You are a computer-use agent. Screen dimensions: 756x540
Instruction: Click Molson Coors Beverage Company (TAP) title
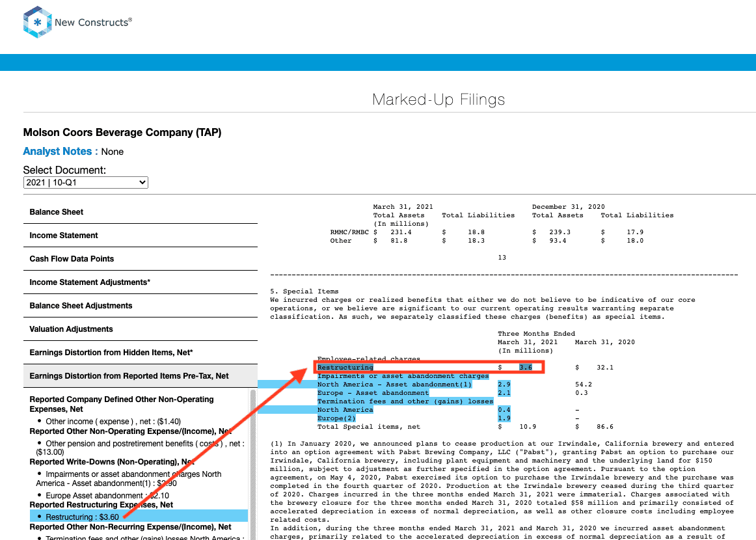(x=122, y=133)
